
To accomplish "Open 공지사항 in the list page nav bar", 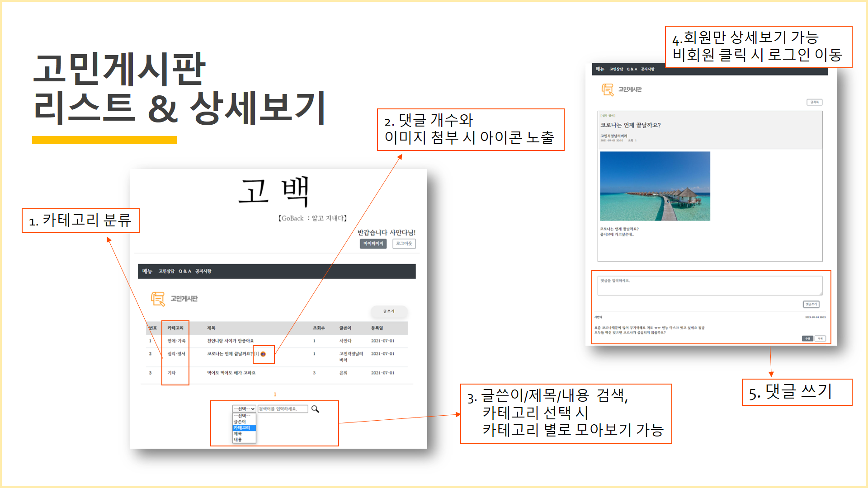I will [x=203, y=271].
